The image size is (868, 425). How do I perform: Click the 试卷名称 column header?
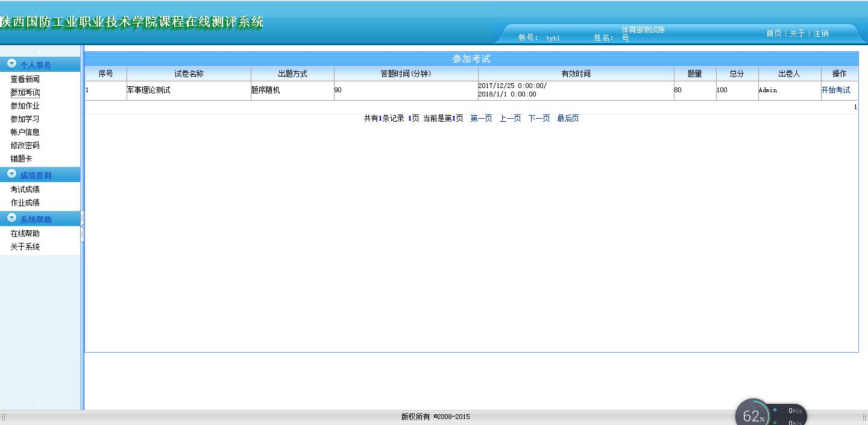(x=189, y=74)
